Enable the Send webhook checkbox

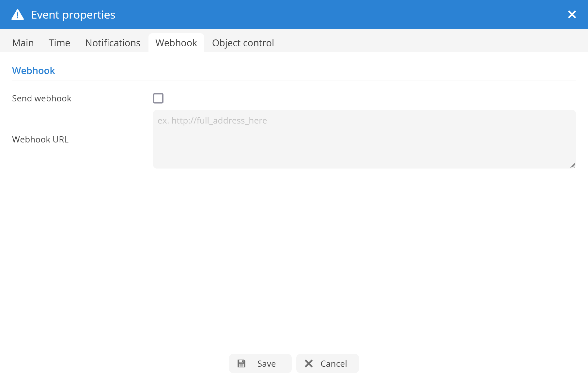pyautogui.click(x=158, y=98)
